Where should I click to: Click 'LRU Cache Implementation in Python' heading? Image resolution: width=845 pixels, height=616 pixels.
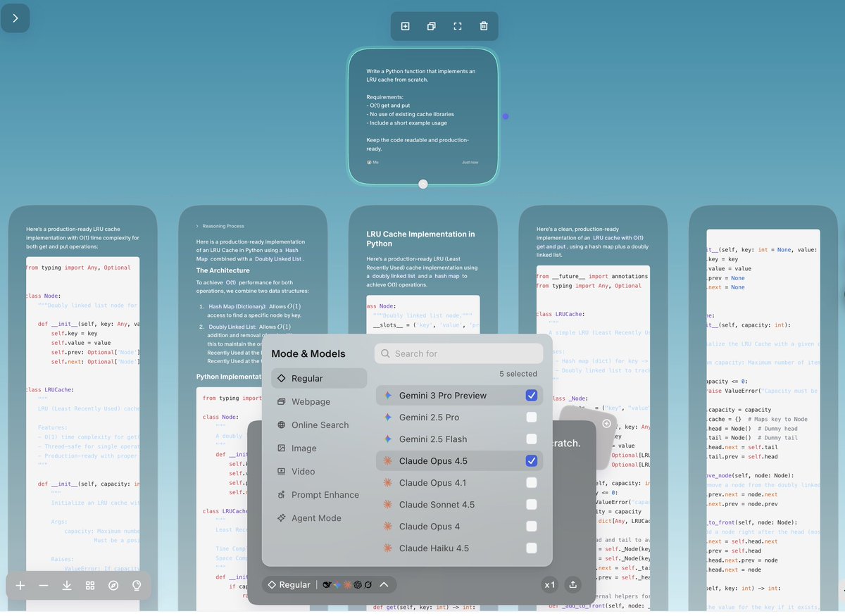point(420,239)
